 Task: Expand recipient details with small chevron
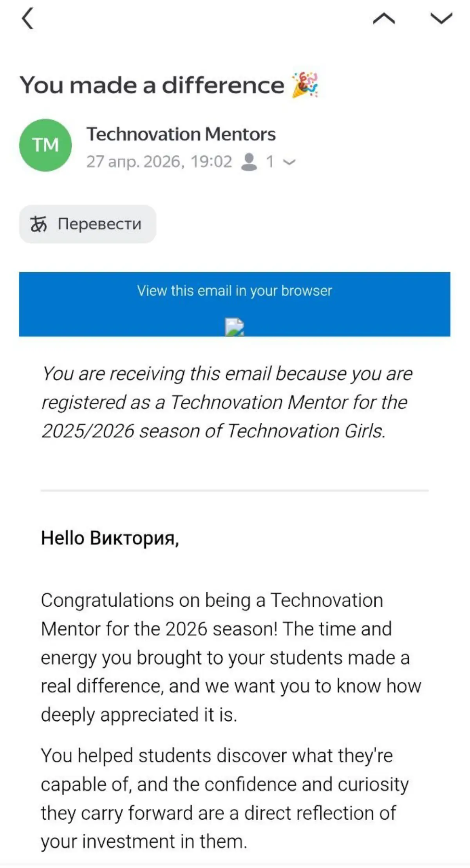click(289, 162)
